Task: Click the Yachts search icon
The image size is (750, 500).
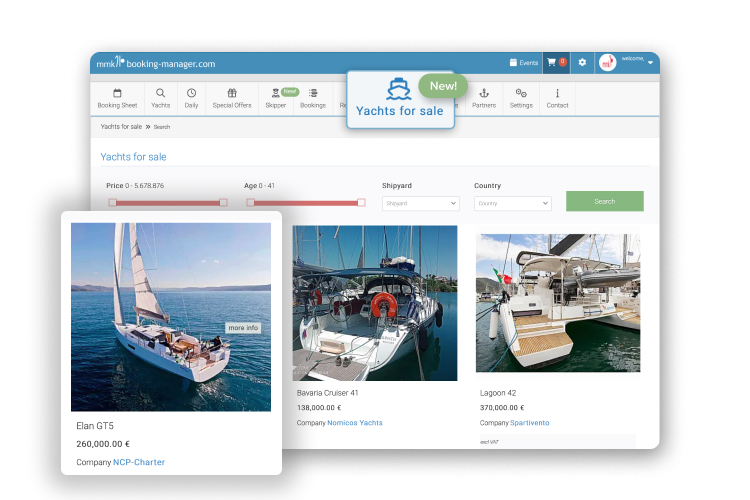Action: (x=160, y=93)
